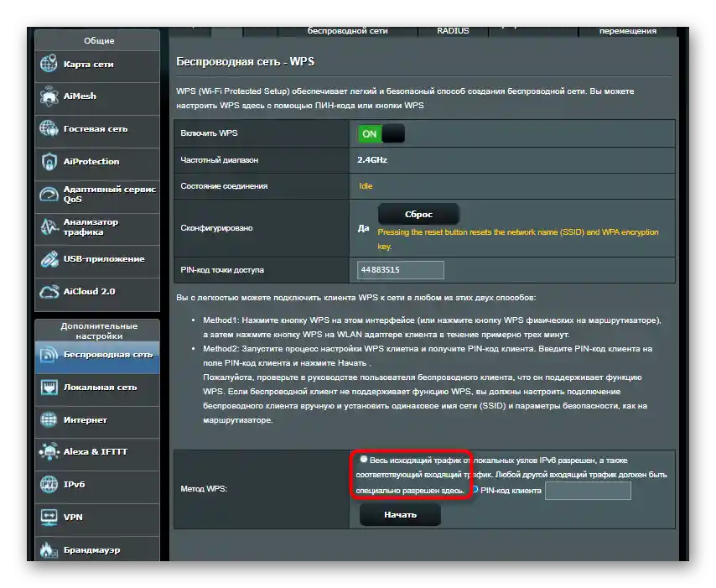The width and height of the screenshot is (716, 588).
Task: Switch to the RADIUS tab
Action: (453, 31)
